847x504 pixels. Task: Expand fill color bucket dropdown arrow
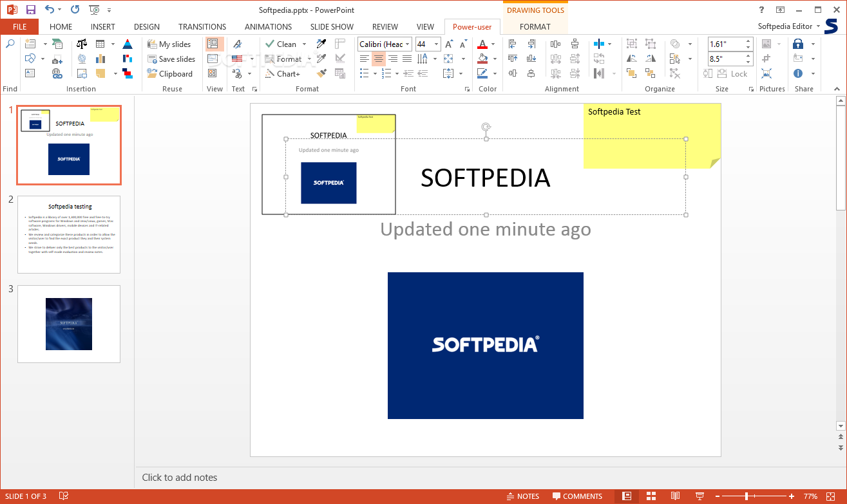[495, 59]
